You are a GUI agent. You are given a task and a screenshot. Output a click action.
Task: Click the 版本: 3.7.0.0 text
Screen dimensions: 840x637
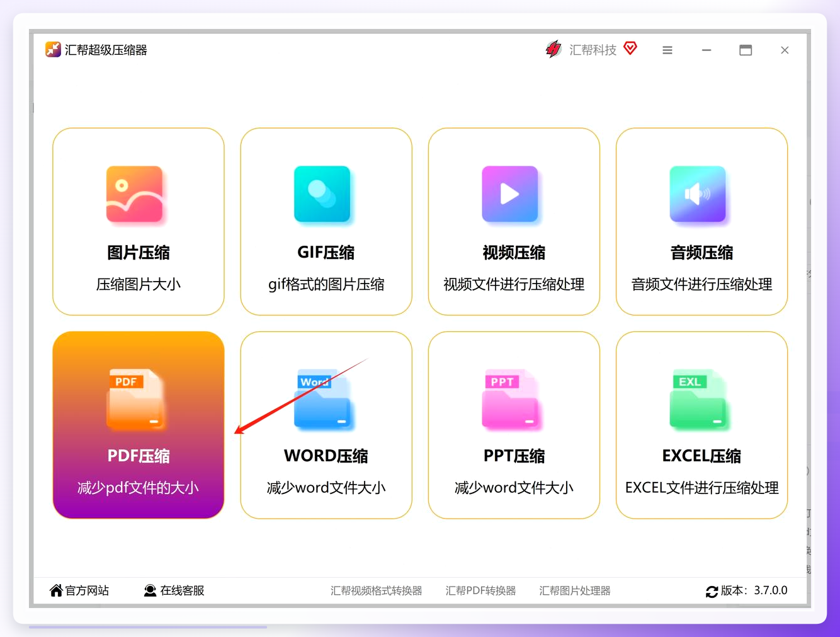pyautogui.click(x=754, y=590)
